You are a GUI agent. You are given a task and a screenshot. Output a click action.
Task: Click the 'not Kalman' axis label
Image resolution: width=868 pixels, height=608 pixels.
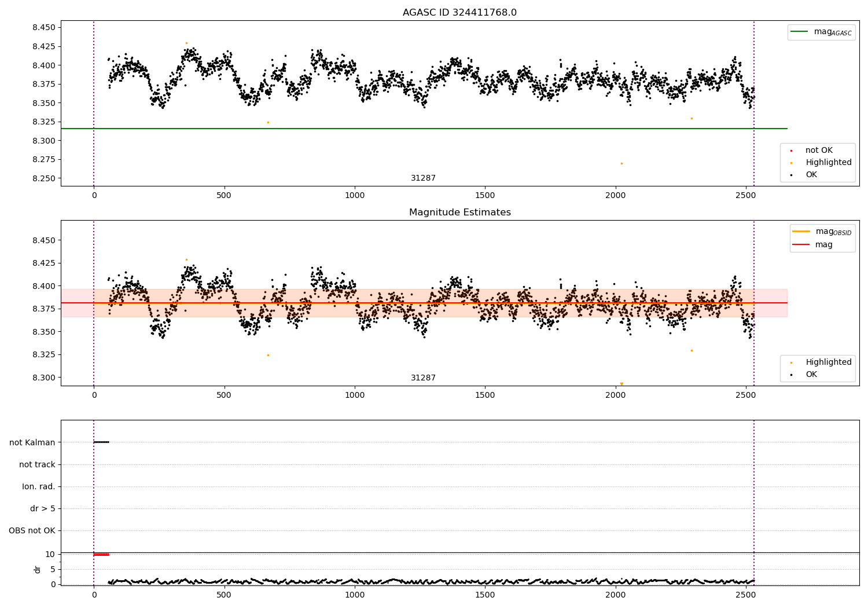(x=32, y=442)
